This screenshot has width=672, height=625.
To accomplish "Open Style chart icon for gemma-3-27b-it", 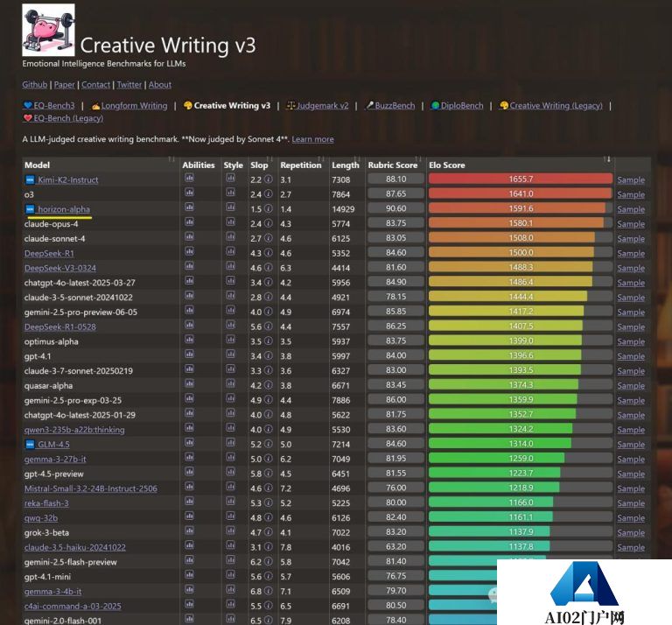I will tap(231, 457).
